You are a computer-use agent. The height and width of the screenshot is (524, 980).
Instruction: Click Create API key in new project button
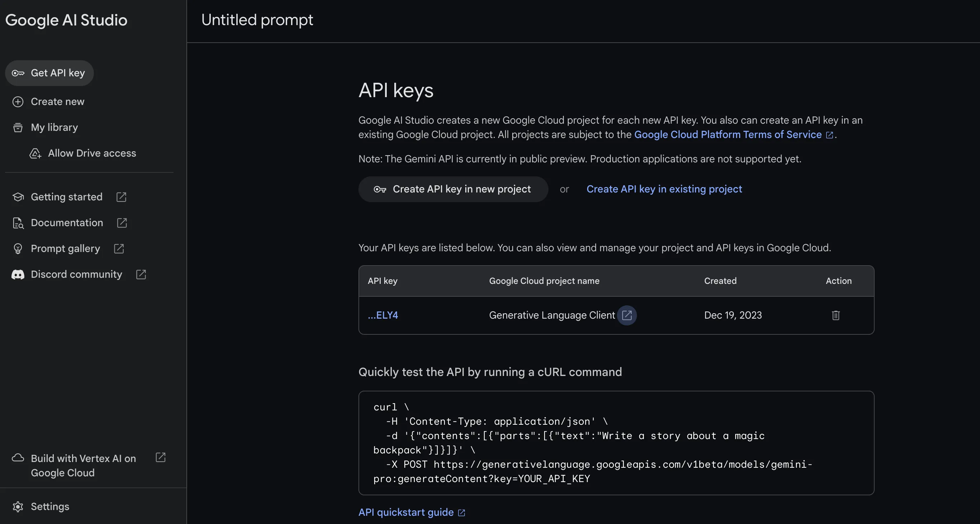coord(453,189)
